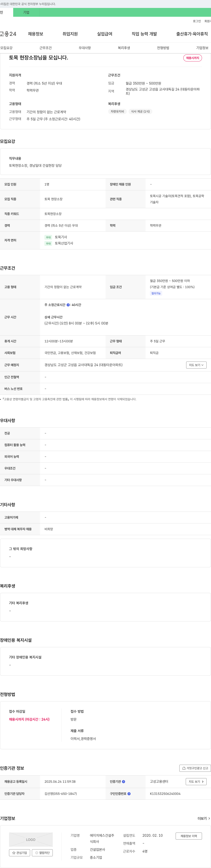Report via 거짓구인광고 신고 button
Screen dimensions: 211x868
pyautogui.click(x=195, y=768)
